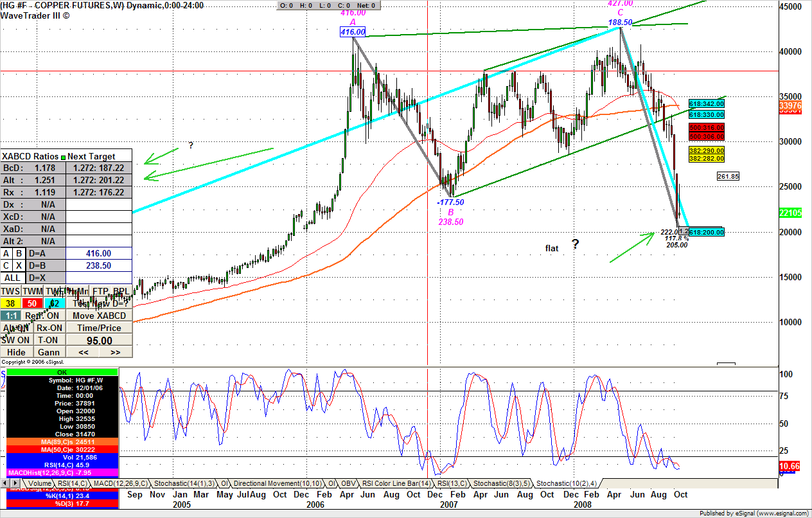
Task: Click the 95.00 value field
Action: pyautogui.click(x=100, y=340)
